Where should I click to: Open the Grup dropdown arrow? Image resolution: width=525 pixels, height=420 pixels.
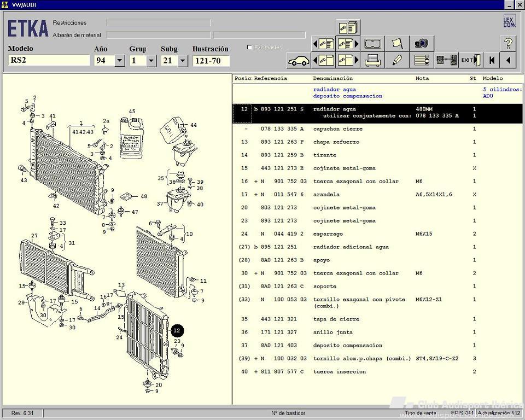click(151, 61)
